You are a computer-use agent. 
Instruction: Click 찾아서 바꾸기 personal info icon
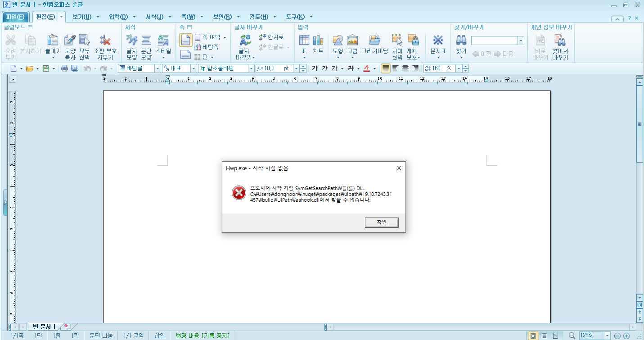pyautogui.click(x=560, y=41)
